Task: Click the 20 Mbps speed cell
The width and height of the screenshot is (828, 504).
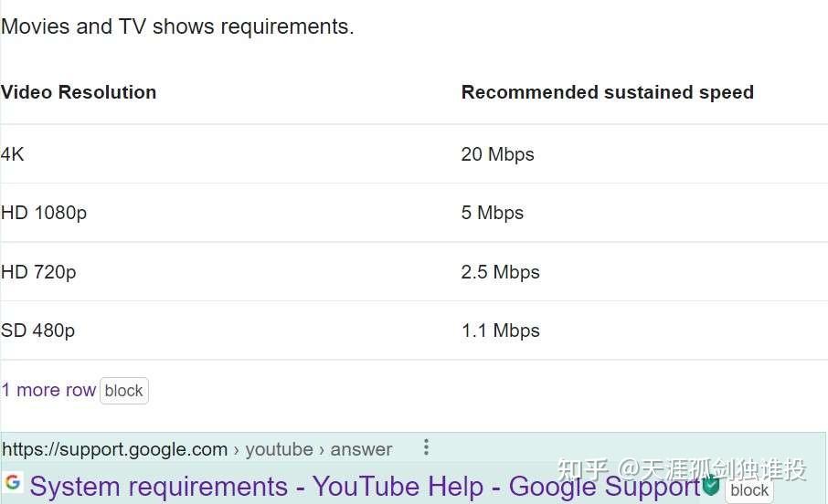Action: point(497,154)
